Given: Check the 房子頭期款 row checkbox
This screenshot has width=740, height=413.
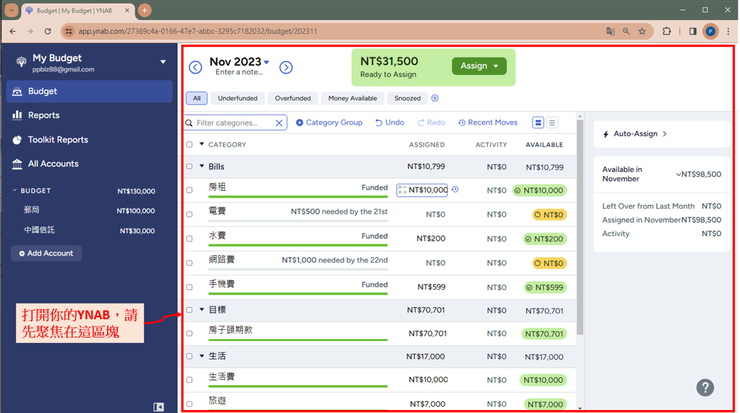Looking at the screenshot, I should [190, 334].
